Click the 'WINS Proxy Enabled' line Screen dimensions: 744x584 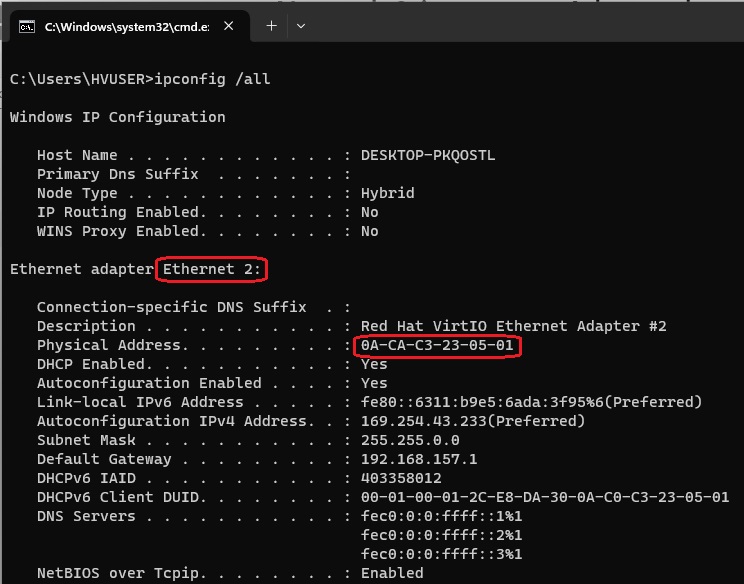click(x=208, y=231)
